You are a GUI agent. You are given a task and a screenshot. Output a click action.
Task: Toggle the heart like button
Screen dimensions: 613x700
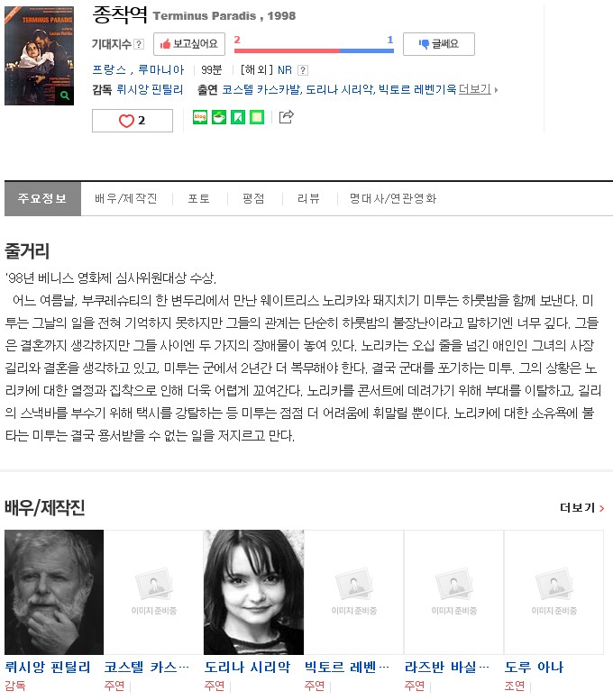[133, 121]
